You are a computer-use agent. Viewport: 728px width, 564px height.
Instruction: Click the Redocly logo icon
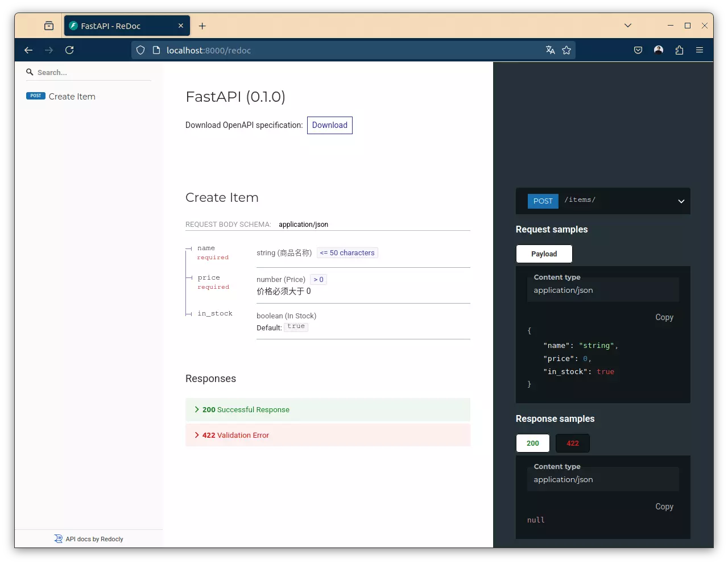point(58,538)
